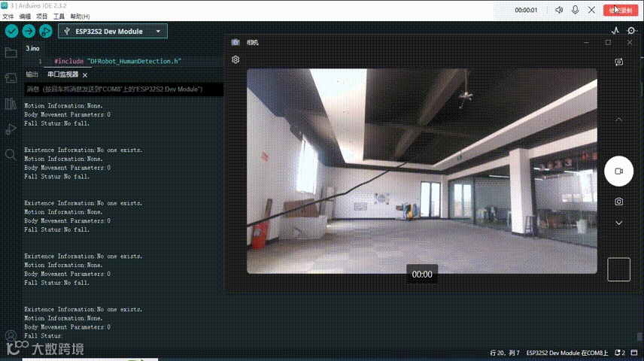Click the change camera icon in Camera window
The image size is (644, 361).
pos(618,62)
